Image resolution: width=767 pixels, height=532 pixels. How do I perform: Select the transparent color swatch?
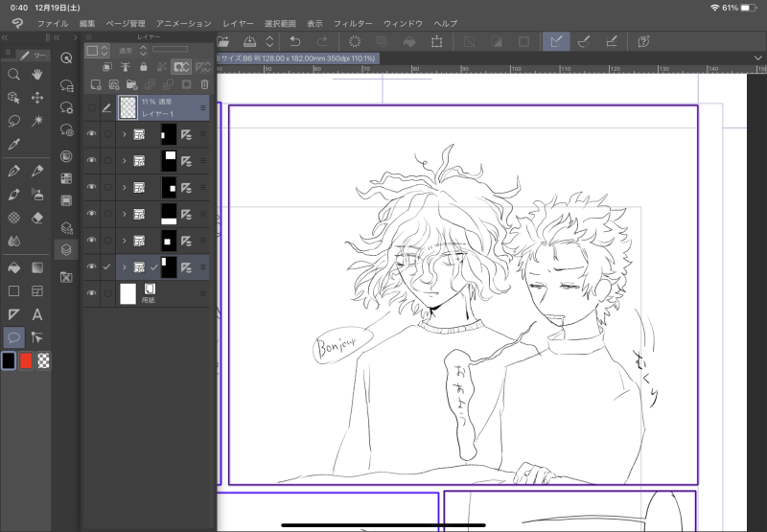[x=43, y=360]
